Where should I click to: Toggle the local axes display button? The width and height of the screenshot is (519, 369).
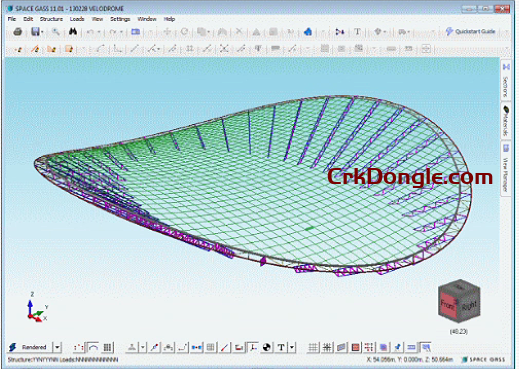(x=253, y=347)
